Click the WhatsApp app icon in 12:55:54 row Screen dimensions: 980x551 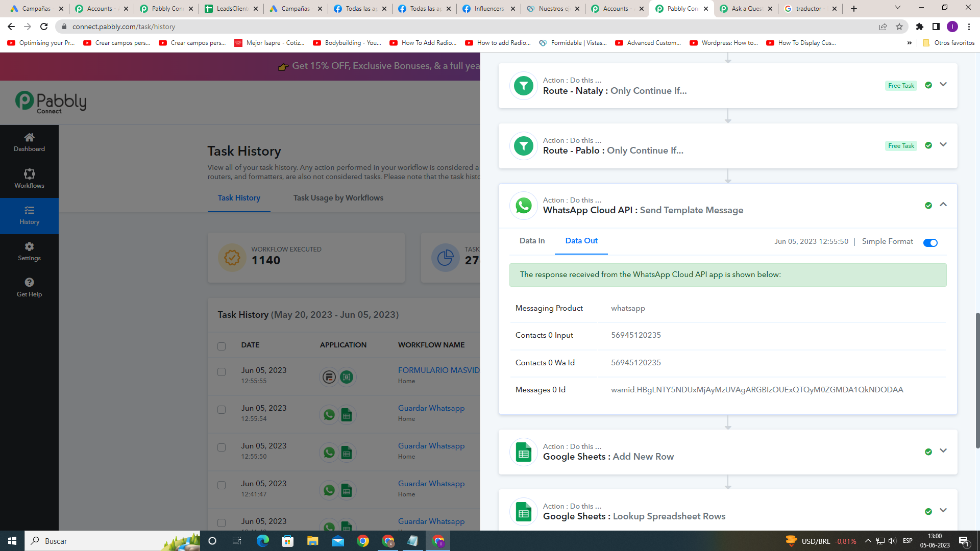tap(329, 415)
